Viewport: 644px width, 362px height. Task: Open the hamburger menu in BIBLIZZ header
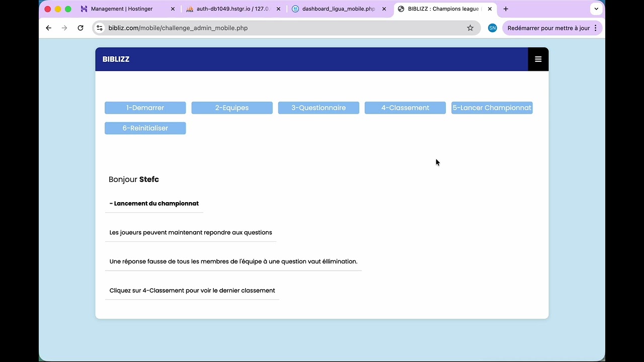[538, 59]
